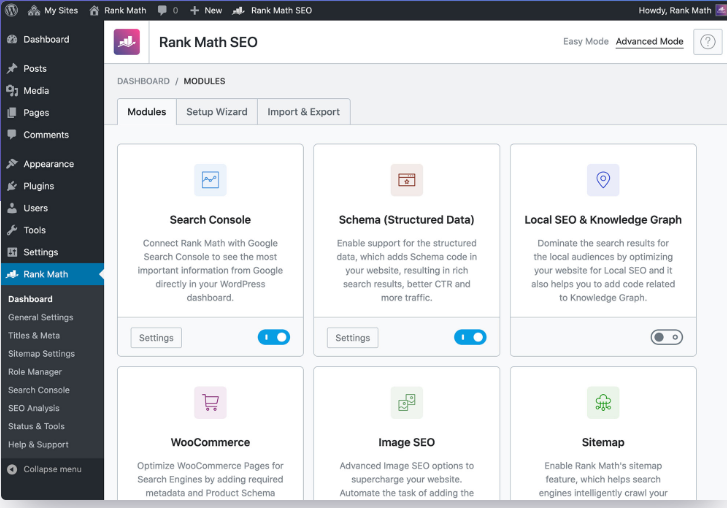The image size is (727, 508).
Task: Open the comments bubble icon in admin bar
Action: (162, 10)
